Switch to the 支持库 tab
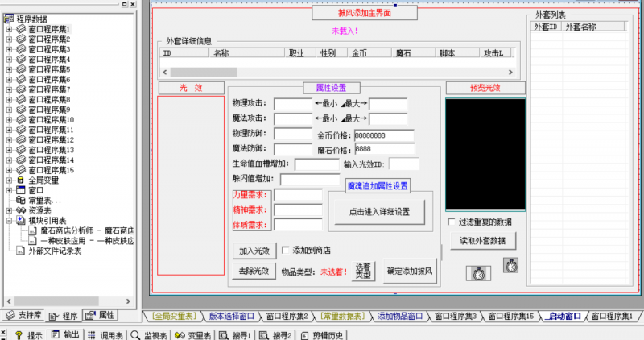This screenshot has height=340, width=644. coord(23,315)
